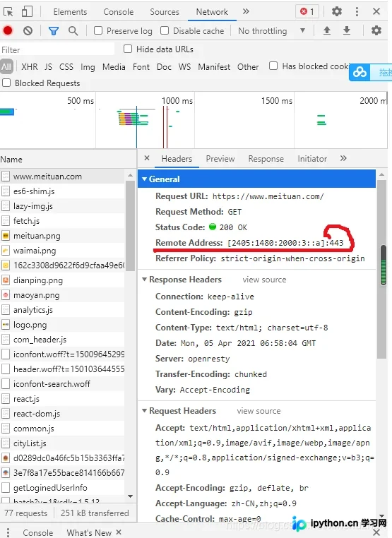Clear the network log icon
This screenshot has width=392, height=538.
[x=28, y=31]
